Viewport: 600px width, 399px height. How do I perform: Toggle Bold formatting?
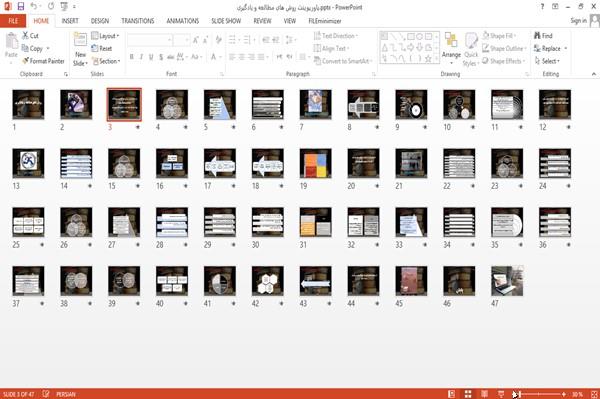131,57
